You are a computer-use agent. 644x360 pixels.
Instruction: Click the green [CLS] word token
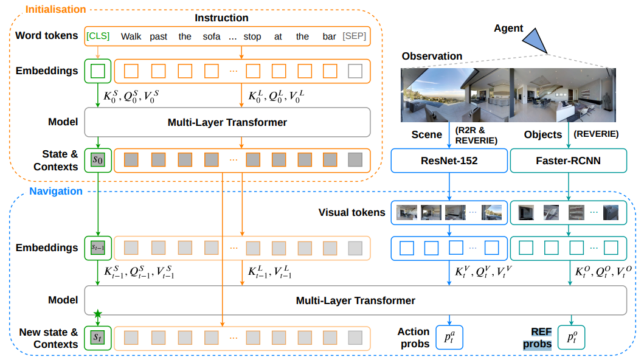point(98,36)
